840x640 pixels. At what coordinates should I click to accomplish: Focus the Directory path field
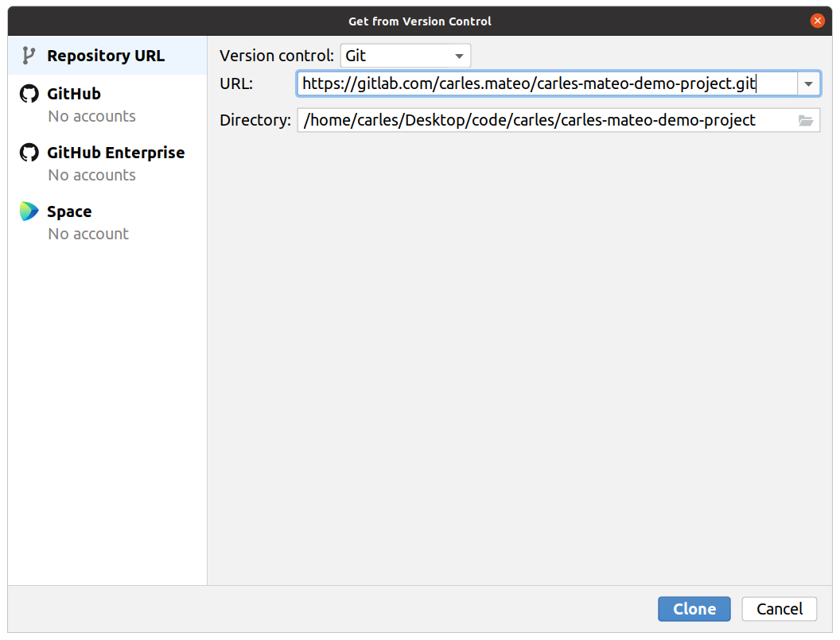[x=558, y=121]
